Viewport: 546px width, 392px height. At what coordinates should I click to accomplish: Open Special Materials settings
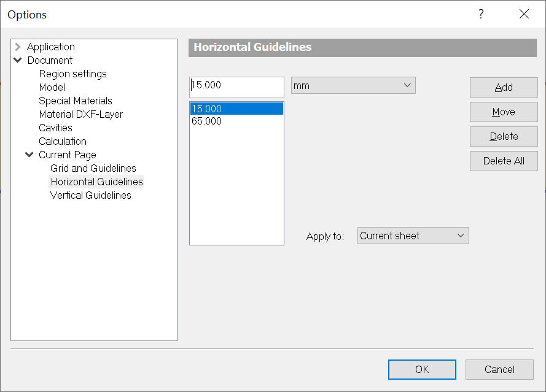tap(75, 101)
